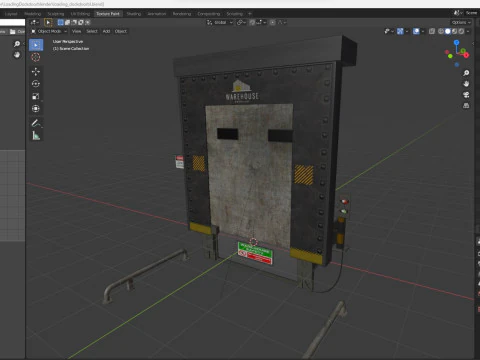Switch to the Rendering workspace tab
Viewport: 480px width, 360px height.
pyautogui.click(x=182, y=14)
